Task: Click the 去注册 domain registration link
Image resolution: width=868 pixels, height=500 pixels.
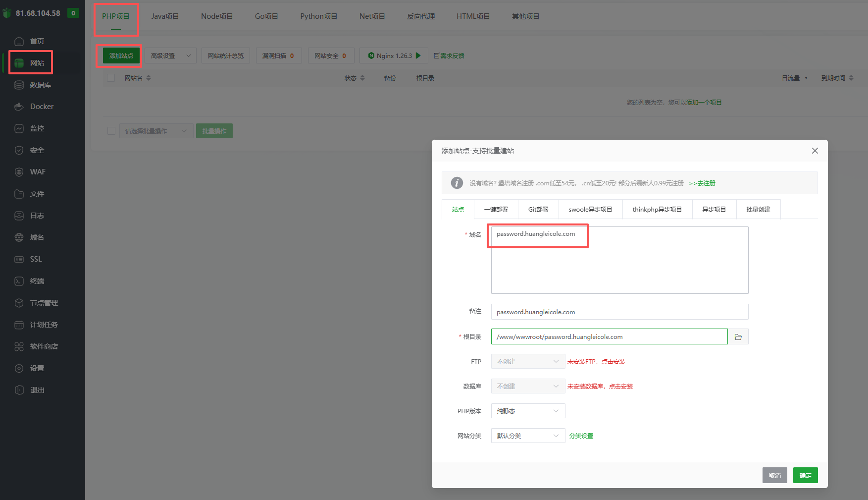Action: (x=706, y=183)
